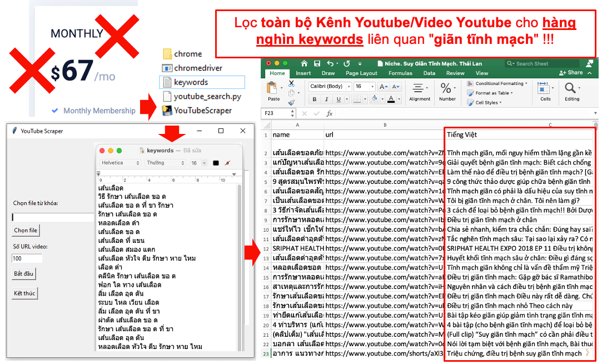Click the Monthly Membership link
The height and width of the screenshot is (364, 602).
point(99,111)
